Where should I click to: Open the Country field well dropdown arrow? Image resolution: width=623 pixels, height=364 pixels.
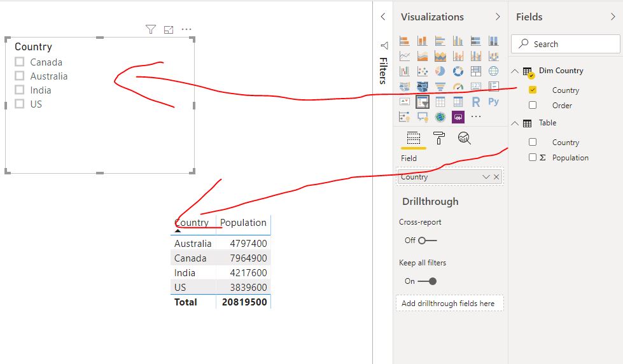coord(486,177)
